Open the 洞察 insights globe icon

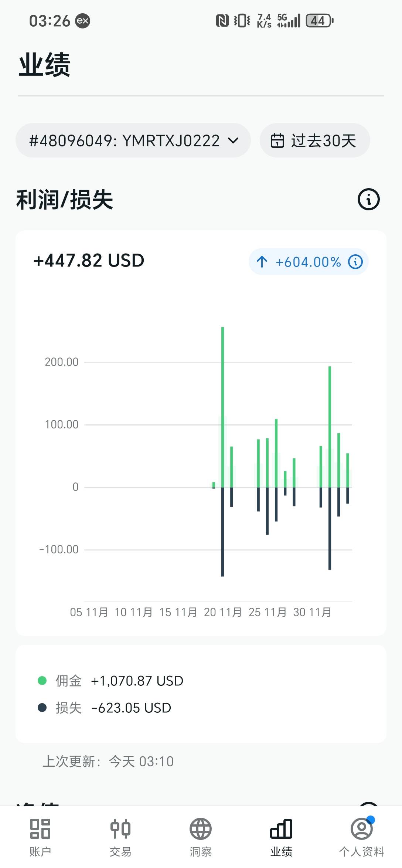201,829
